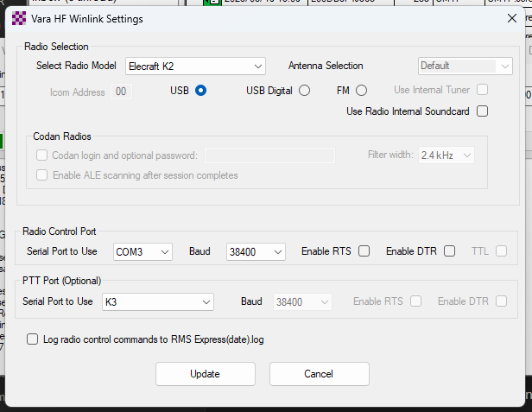This screenshot has width=532, height=412.
Task: Open the PTT Port serial port dropdown
Action: click(156, 301)
